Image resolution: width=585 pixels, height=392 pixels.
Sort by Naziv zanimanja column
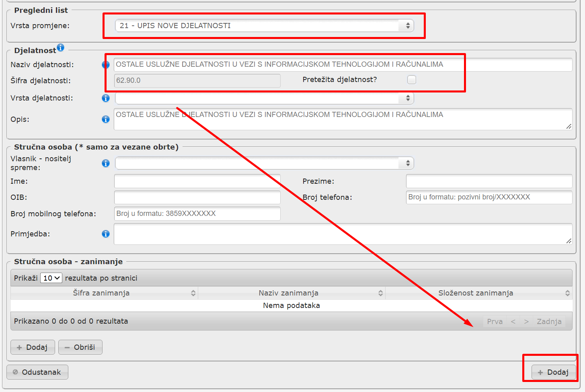click(x=291, y=293)
